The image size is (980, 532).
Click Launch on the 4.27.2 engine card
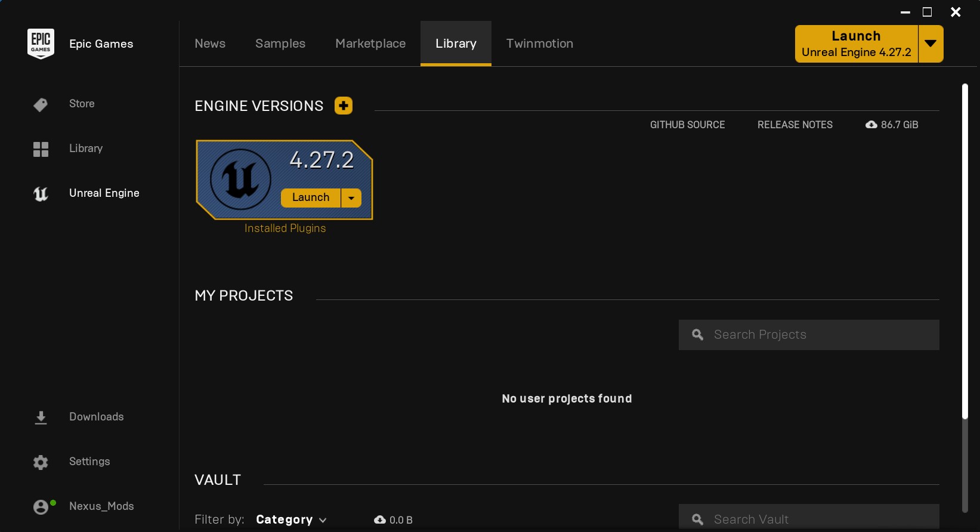pos(311,197)
